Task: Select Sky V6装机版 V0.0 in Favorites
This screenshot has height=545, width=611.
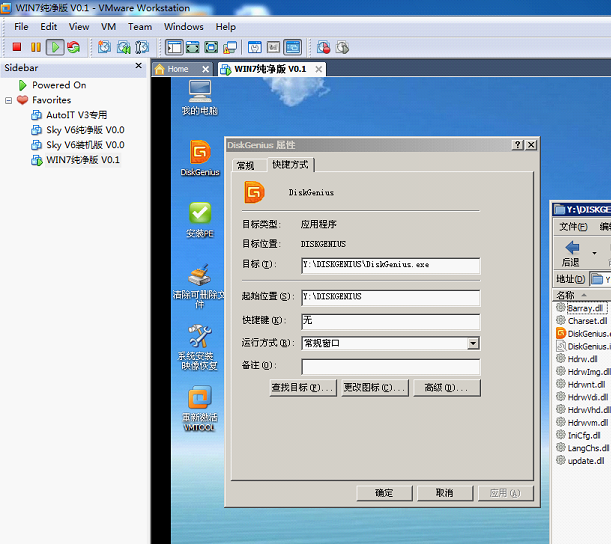Action: point(85,145)
